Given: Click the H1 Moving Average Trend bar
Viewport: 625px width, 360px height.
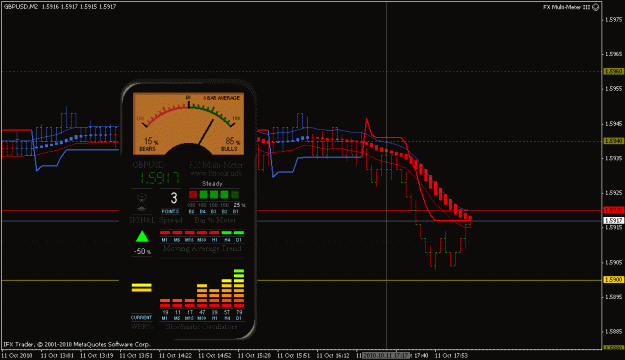Looking at the screenshot, I should click(x=214, y=232).
